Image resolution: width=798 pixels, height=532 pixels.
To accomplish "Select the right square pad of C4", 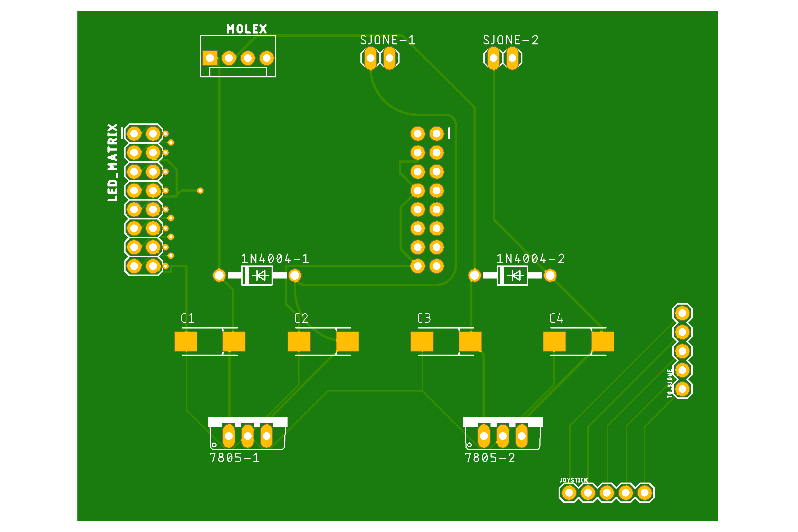I will 602,342.
